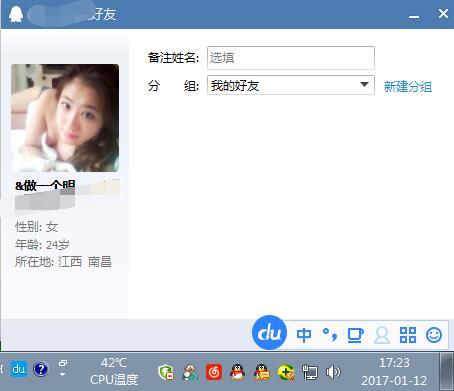The height and width of the screenshot is (391, 454).
Task: Click the cup icon on Baidu input bar
Action: pyautogui.click(x=355, y=335)
